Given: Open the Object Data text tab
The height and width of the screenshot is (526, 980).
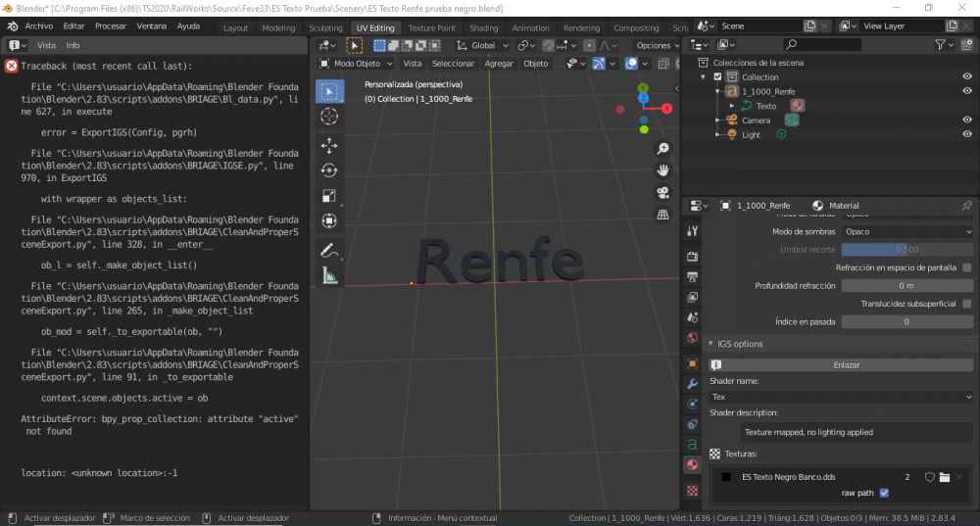Looking at the screenshot, I should pos(693,445).
